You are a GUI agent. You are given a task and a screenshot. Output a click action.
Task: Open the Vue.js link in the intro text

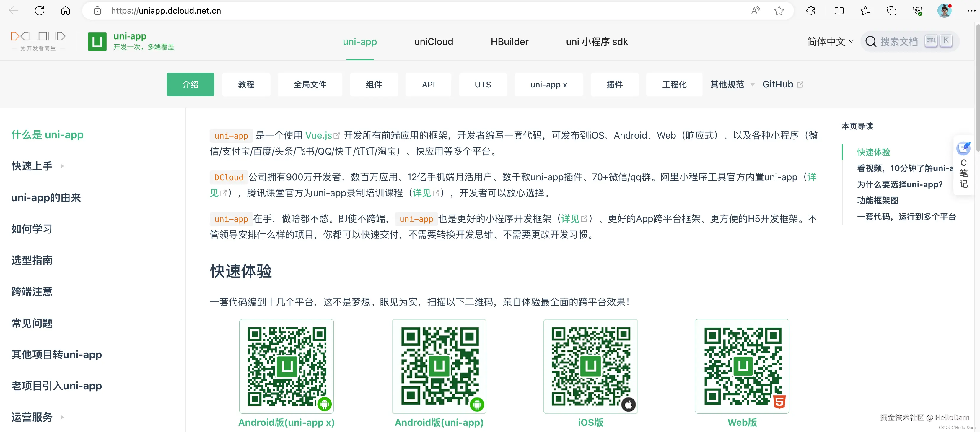[x=318, y=135]
